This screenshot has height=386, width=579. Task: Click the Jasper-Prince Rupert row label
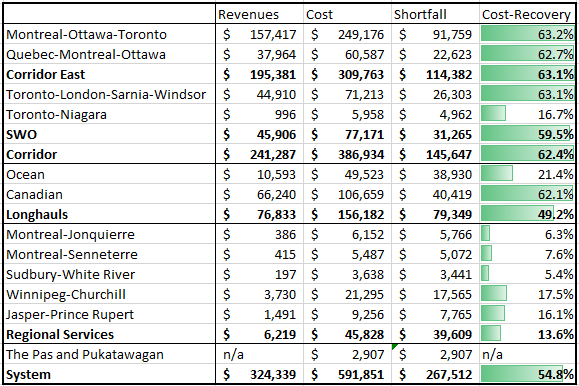tap(70, 314)
